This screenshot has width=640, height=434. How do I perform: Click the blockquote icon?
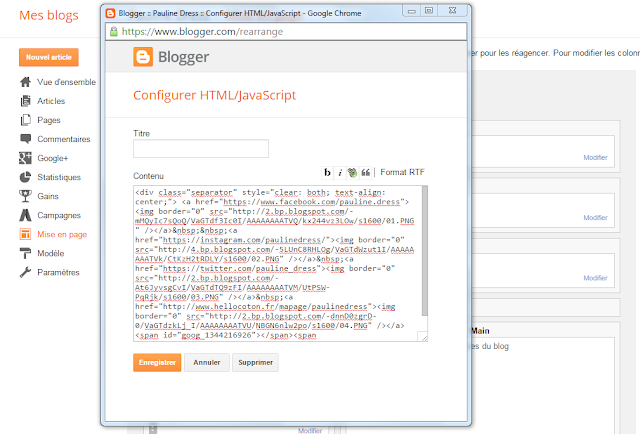366,173
